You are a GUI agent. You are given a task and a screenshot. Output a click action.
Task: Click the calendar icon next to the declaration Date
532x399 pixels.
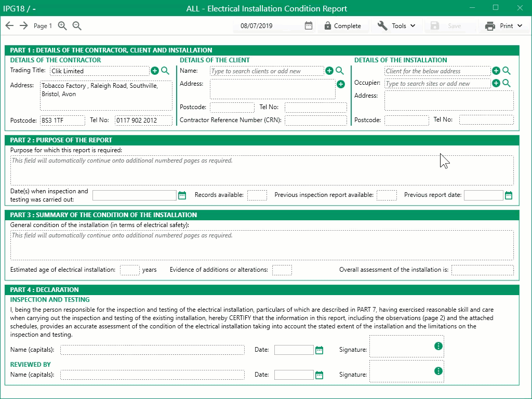click(318, 350)
